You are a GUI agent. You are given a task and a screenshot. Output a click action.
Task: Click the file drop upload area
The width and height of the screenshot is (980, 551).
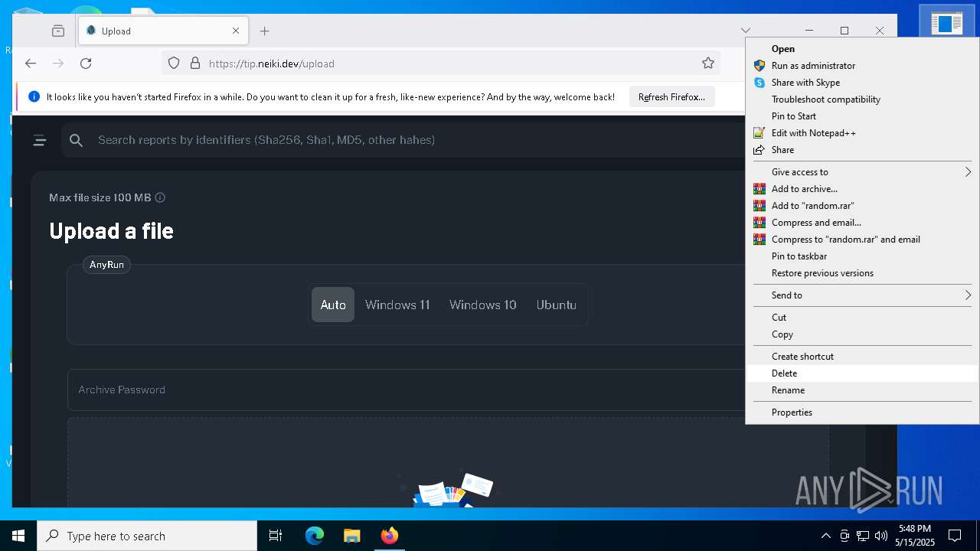448,462
